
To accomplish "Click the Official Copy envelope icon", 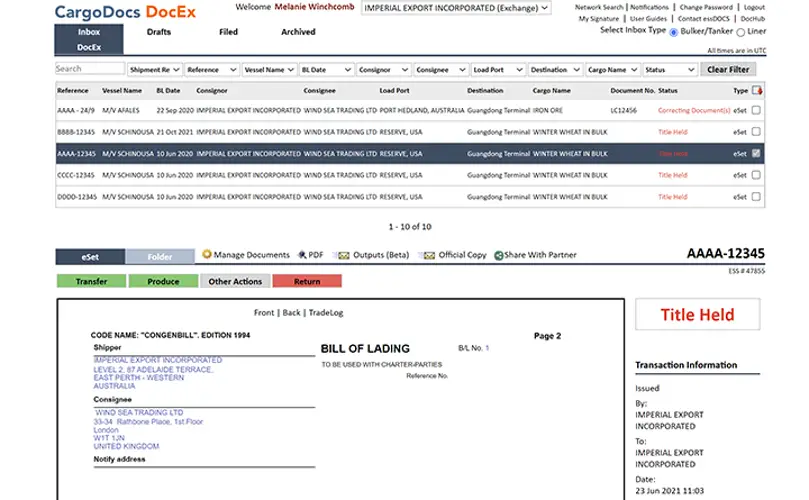I will point(428,255).
